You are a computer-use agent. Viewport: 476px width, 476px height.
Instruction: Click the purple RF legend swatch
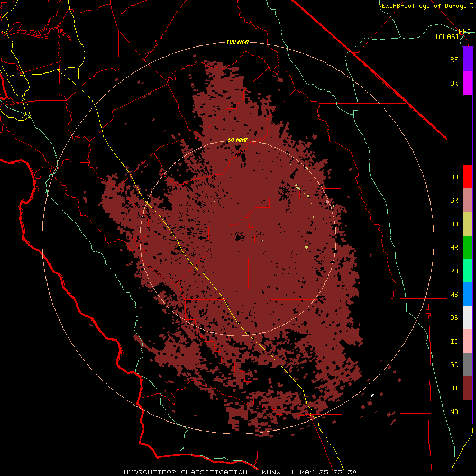click(x=467, y=59)
